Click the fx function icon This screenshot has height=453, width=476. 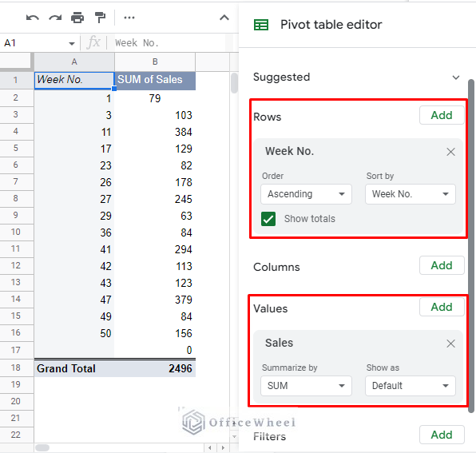(x=93, y=42)
